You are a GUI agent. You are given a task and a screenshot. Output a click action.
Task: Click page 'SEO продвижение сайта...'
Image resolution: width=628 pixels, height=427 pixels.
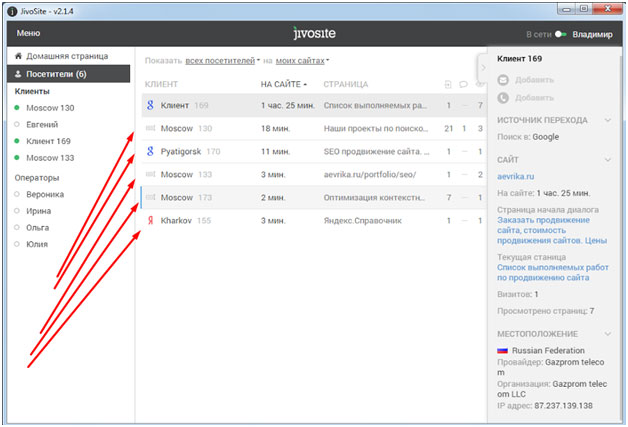376,151
